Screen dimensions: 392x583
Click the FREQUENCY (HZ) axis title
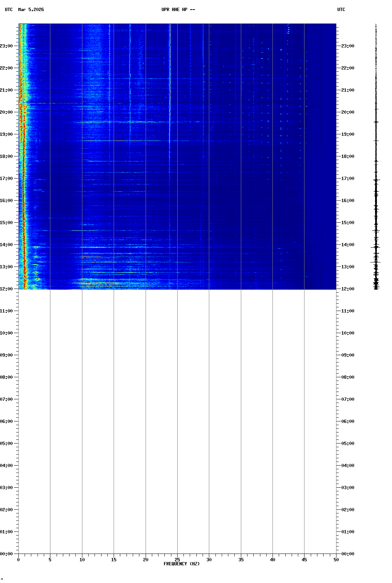coord(182,564)
